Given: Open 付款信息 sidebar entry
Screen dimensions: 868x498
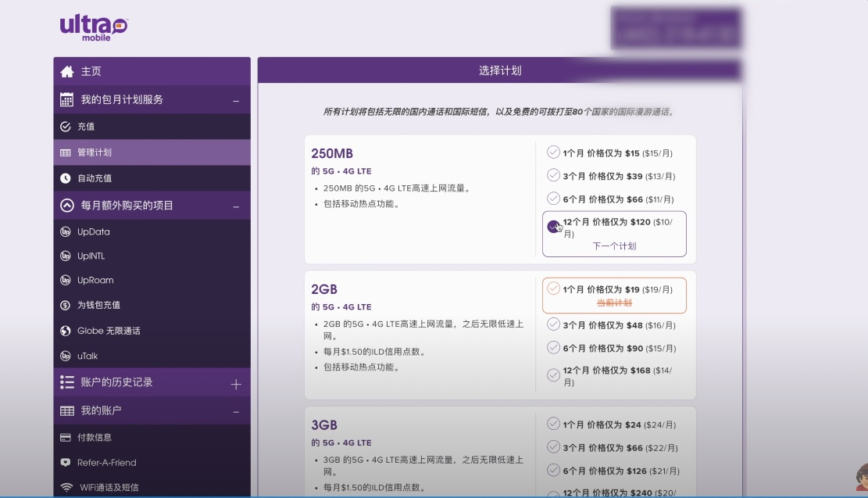Looking at the screenshot, I should point(152,438).
